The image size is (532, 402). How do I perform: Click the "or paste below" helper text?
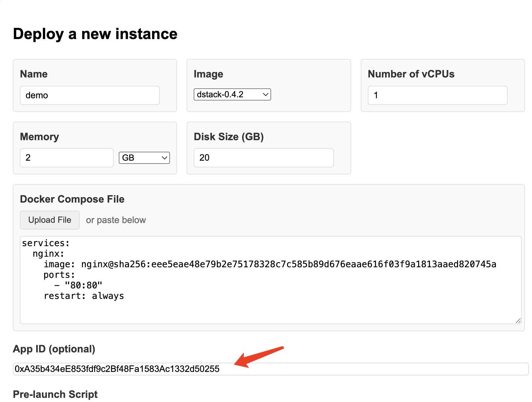(x=116, y=220)
